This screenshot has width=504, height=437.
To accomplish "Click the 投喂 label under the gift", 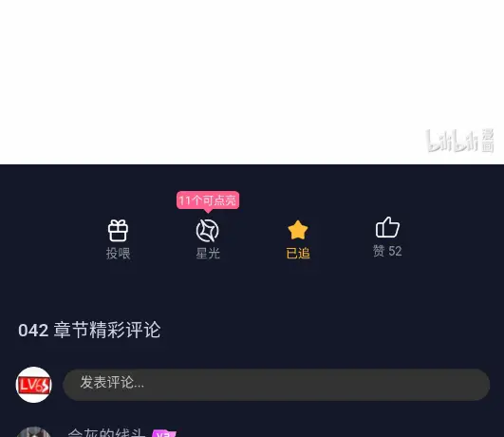I will 118,254.
